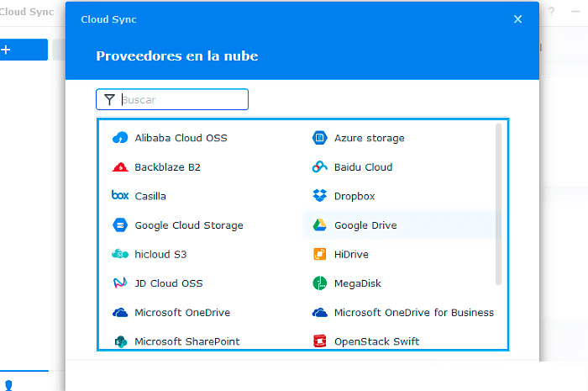
Task: Choose Google Cloud Storage from list
Action: [x=188, y=225]
